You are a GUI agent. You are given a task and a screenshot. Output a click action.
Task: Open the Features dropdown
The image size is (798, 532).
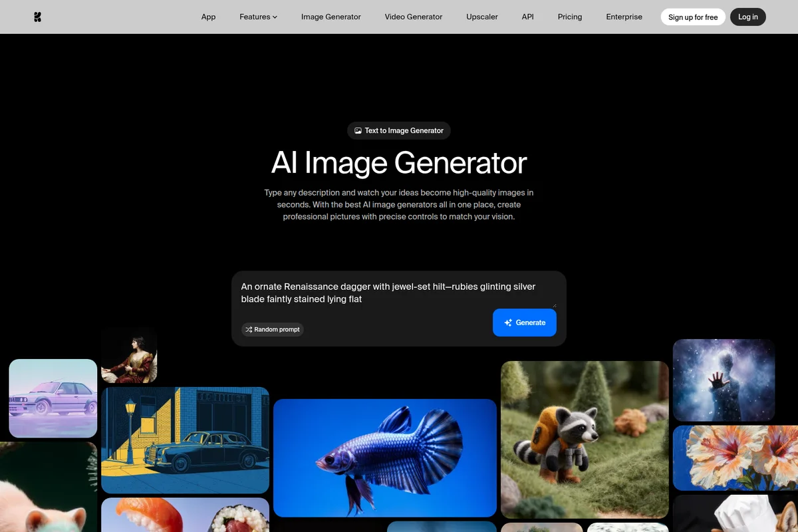[258, 17]
